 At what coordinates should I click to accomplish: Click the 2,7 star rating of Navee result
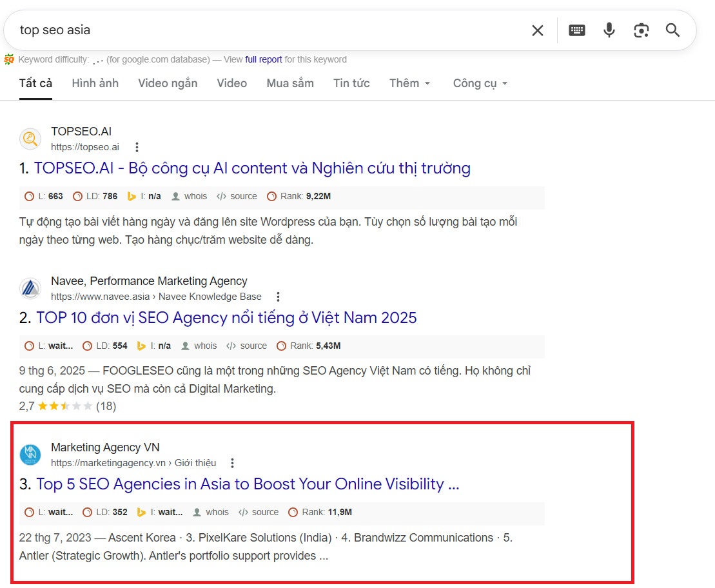click(x=68, y=406)
